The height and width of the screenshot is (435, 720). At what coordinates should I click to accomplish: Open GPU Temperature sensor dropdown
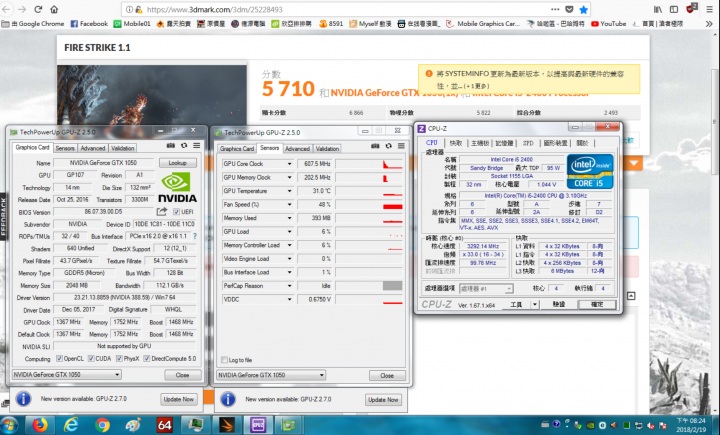click(289, 191)
